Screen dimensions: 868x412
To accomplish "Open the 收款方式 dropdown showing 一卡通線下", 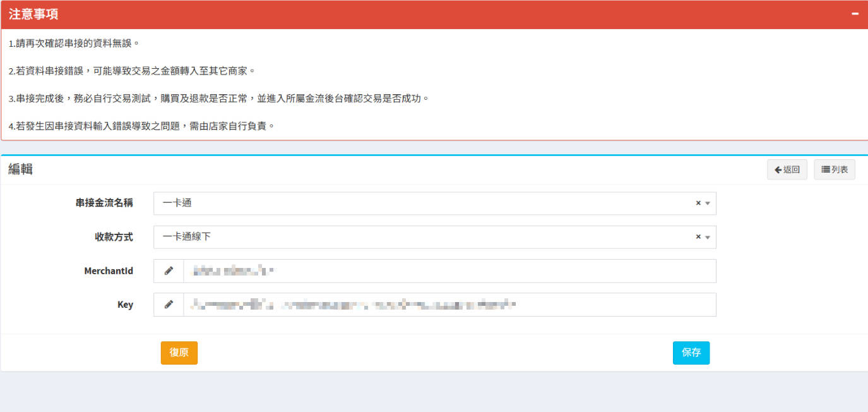I will [423, 237].
